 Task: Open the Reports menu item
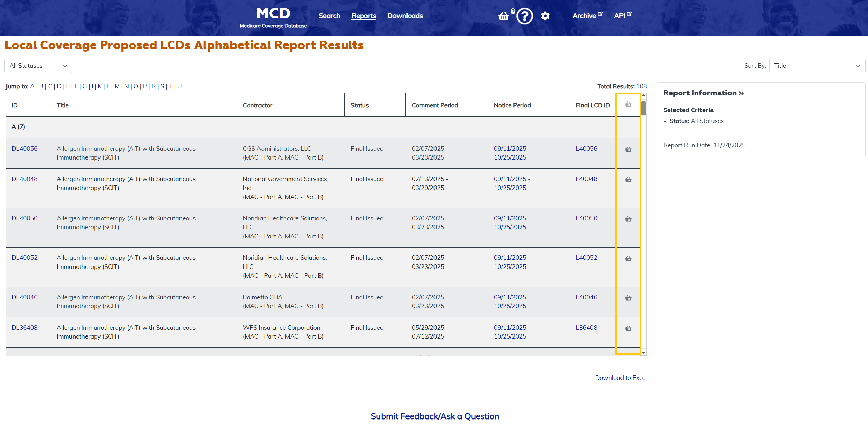click(x=363, y=16)
